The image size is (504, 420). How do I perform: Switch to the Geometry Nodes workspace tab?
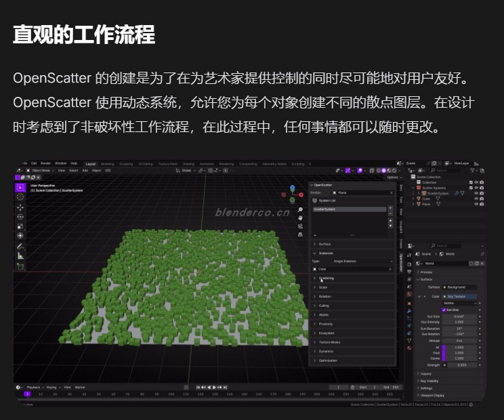pyautogui.click(x=274, y=164)
